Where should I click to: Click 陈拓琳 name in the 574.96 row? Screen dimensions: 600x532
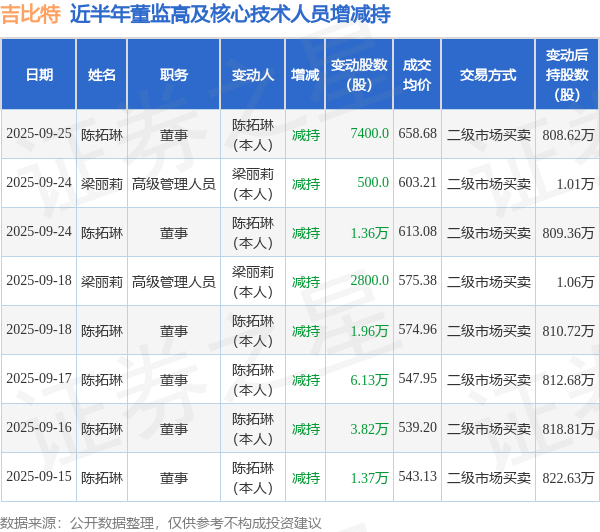pos(102,331)
